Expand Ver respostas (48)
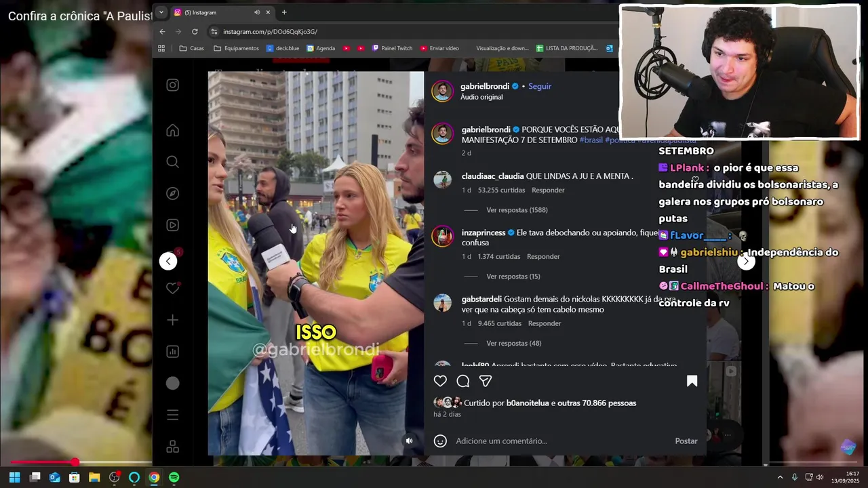868x488 pixels. (513, 344)
